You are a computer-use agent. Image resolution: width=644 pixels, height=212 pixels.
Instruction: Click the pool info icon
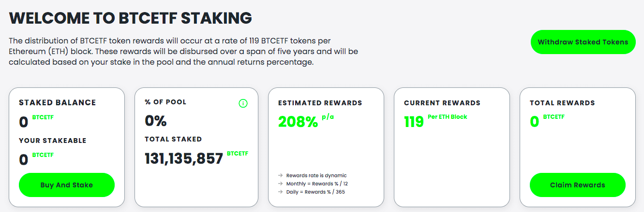click(243, 103)
